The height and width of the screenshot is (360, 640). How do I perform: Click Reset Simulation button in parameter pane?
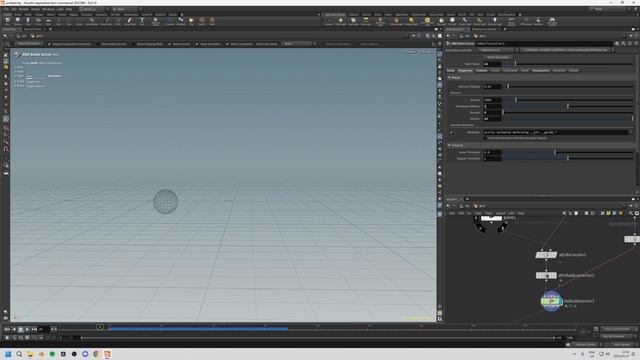coord(498,57)
